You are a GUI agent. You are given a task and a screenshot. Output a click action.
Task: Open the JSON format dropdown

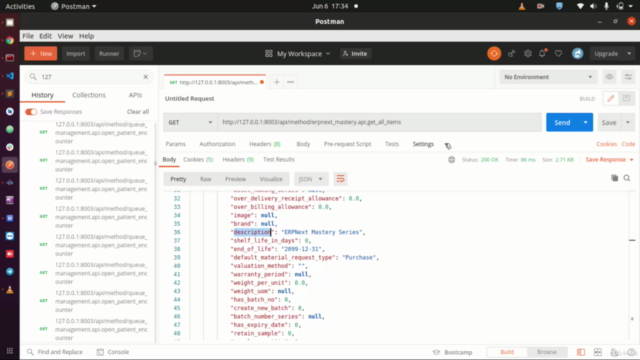tap(311, 179)
